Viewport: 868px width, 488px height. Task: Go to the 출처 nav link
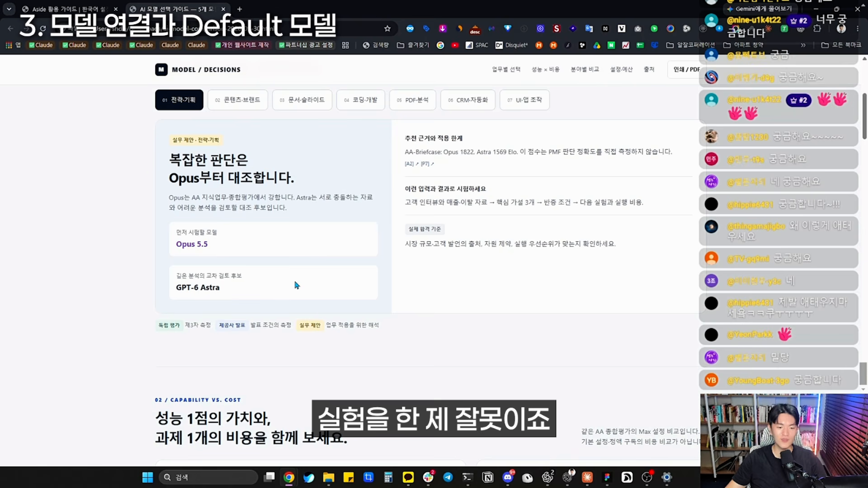[649, 69]
